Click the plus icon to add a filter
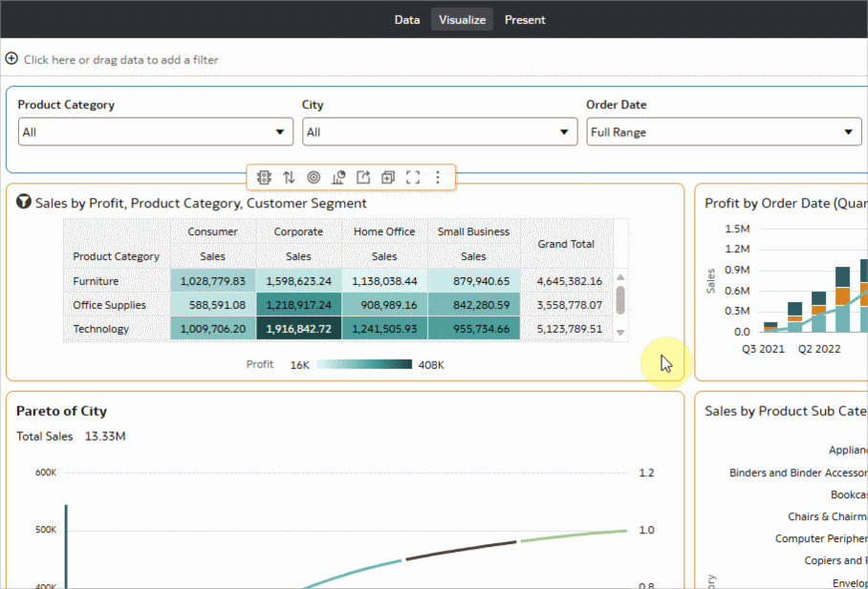 (11, 59)
